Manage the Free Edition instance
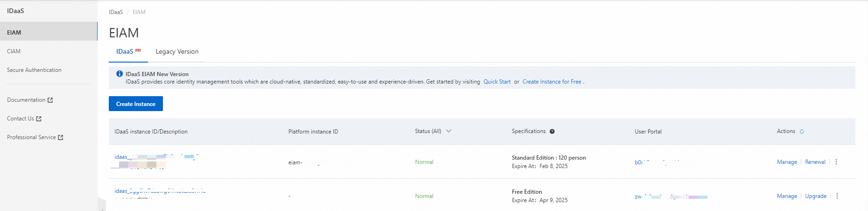The height and width of the screenshot is (211, 868). click(787, 196)
